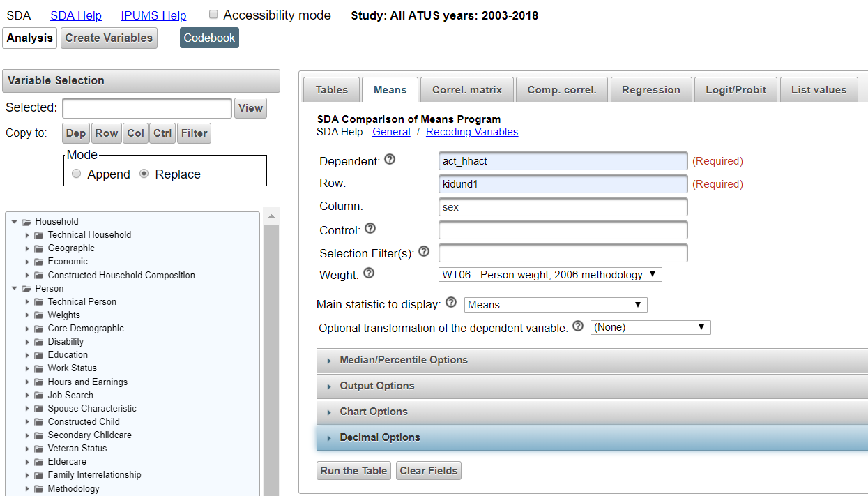868x496 pixels.
Task: Expand Decimal Options section
Action: (x=592, y=437)
